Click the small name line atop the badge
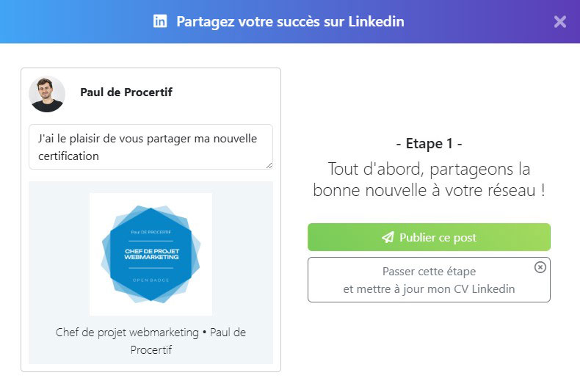This screenshot has height=392, width=580. [151, 231]
